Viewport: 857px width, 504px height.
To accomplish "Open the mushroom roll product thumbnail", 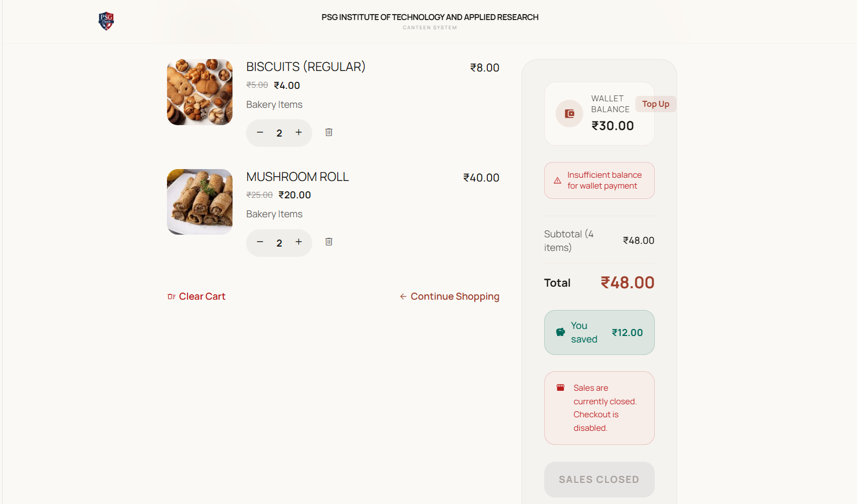I will point(199,202).
